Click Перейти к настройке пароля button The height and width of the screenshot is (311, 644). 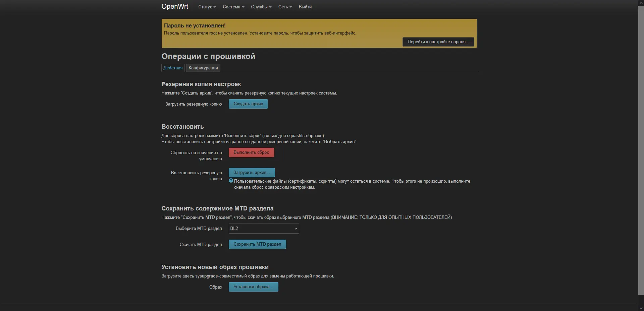coord(438,42)
